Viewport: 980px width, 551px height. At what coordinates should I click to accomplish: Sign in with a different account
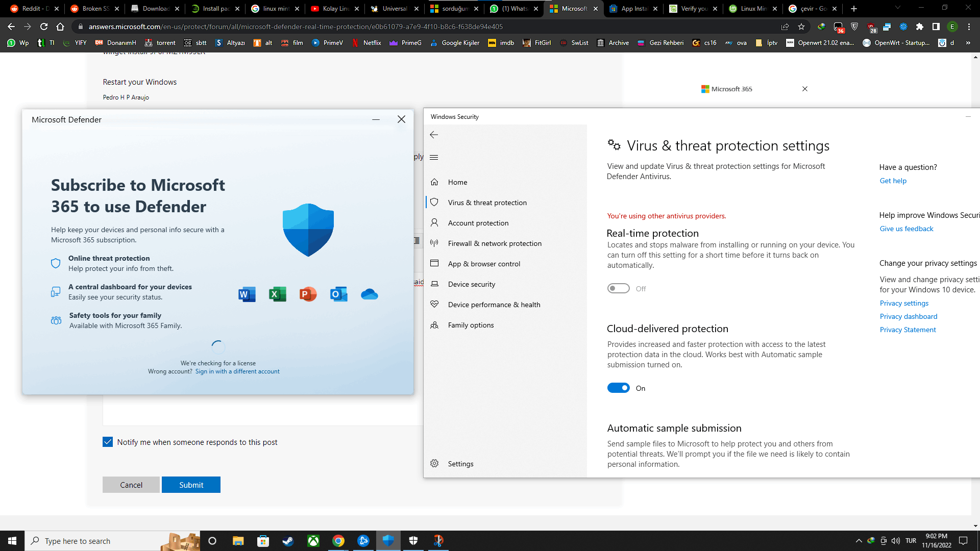237,371
